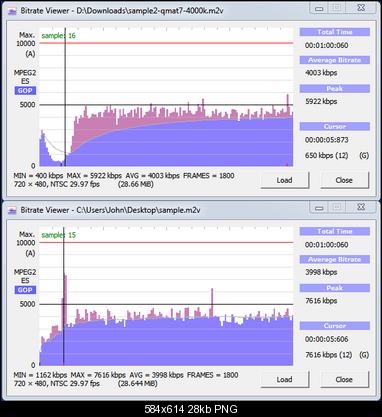Screen dimensions: 382x417
Task: Click the Peak header in the sample2-qmat7 window
Action: [x=335, y=89]
